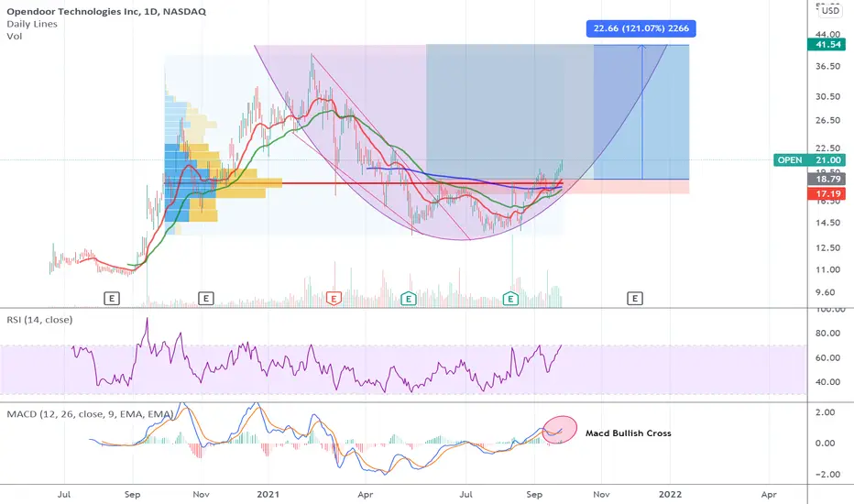Click the green 41.54 price label
Viewport: 854px width, 504px height.
[827, 44]
